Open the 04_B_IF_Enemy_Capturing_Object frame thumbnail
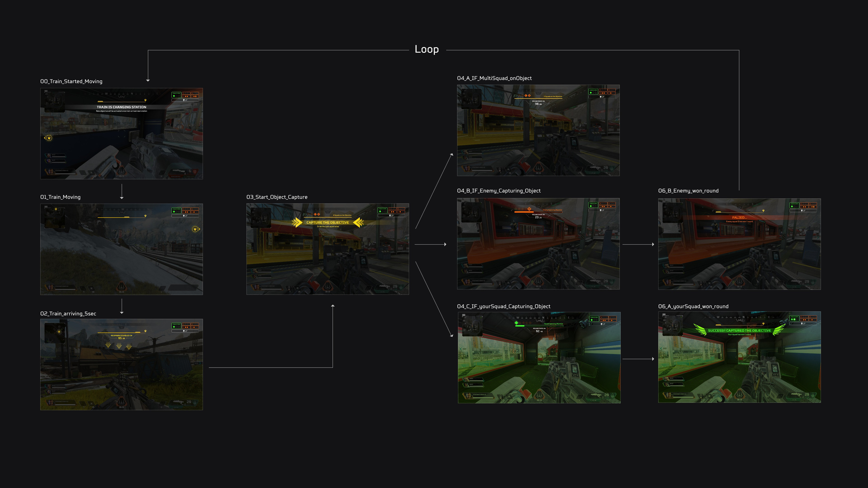 (538, 244)
